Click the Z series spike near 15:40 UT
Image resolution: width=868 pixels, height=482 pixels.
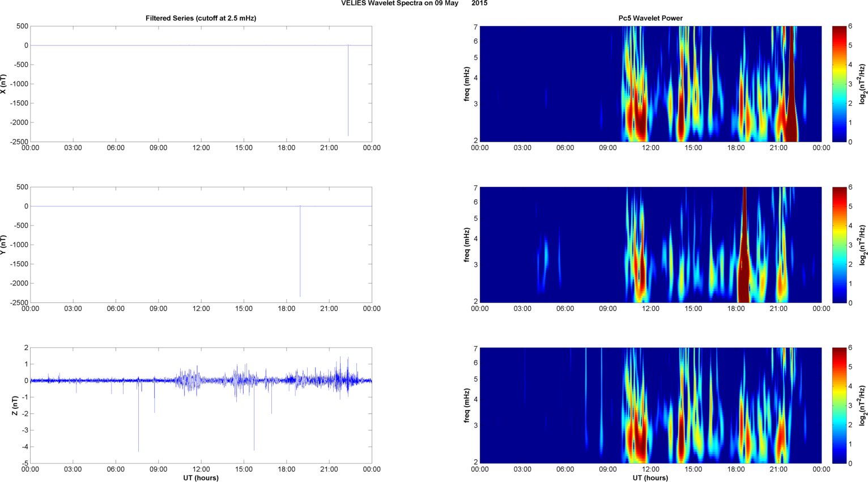254,416
